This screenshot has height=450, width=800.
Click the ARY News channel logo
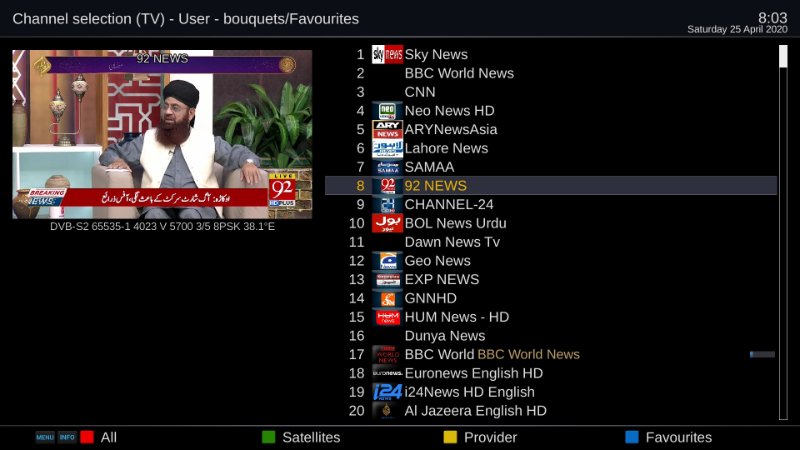coord(387,129)
